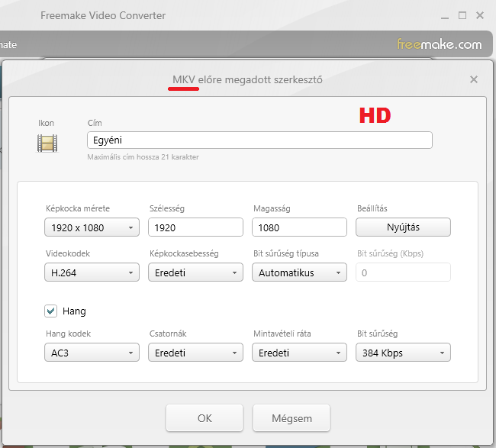Click the film strip preset icon
Screen dimensions: 496x448
point(47,143)
